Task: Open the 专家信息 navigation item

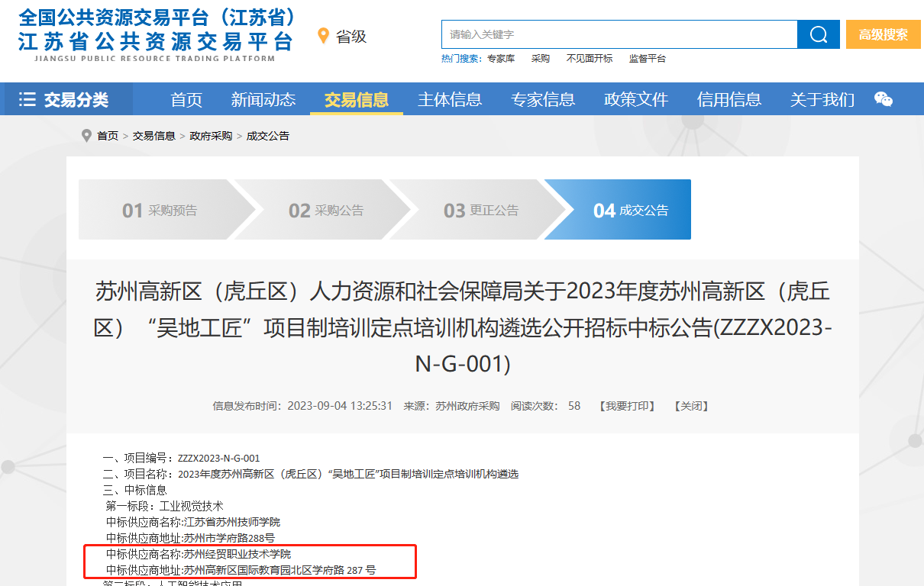Action: pyautogui.click(x=543, y=99)
